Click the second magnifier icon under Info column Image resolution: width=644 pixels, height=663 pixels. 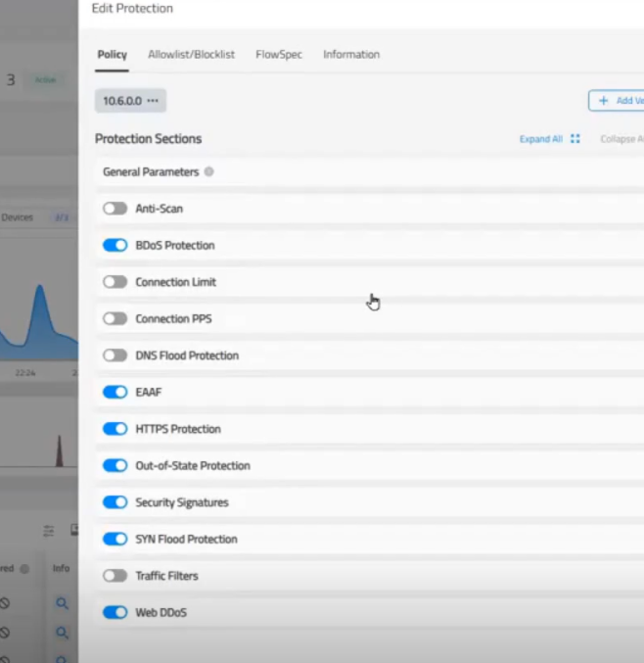pyautogui.click(x=62, y=633)
